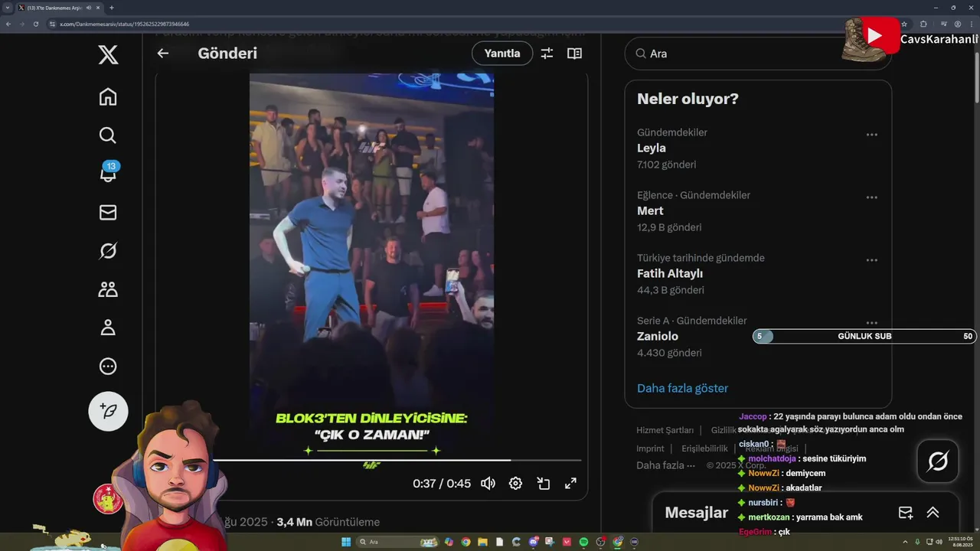This screenshot has height=551, width=980.
Task: Open File Explorer from the taskbar
Action: [482, 542]
